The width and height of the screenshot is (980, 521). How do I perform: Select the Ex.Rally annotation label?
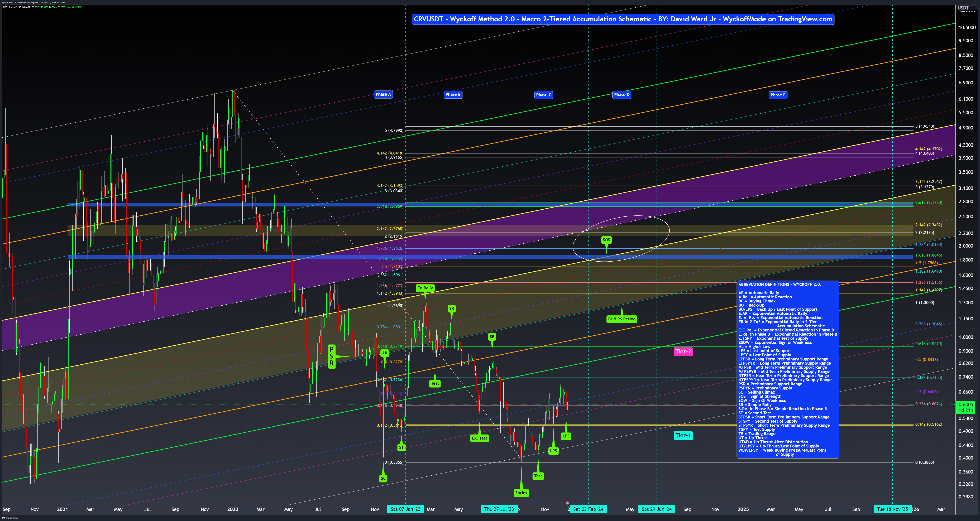point(425,288)
